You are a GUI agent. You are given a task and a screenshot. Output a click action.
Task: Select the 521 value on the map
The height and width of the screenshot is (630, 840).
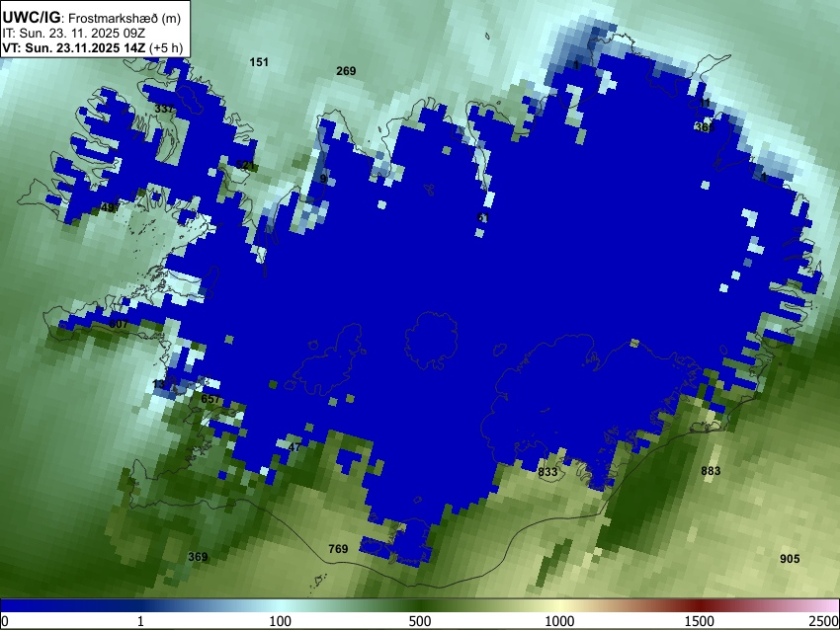pyautogui.click(x=245, y=165)
